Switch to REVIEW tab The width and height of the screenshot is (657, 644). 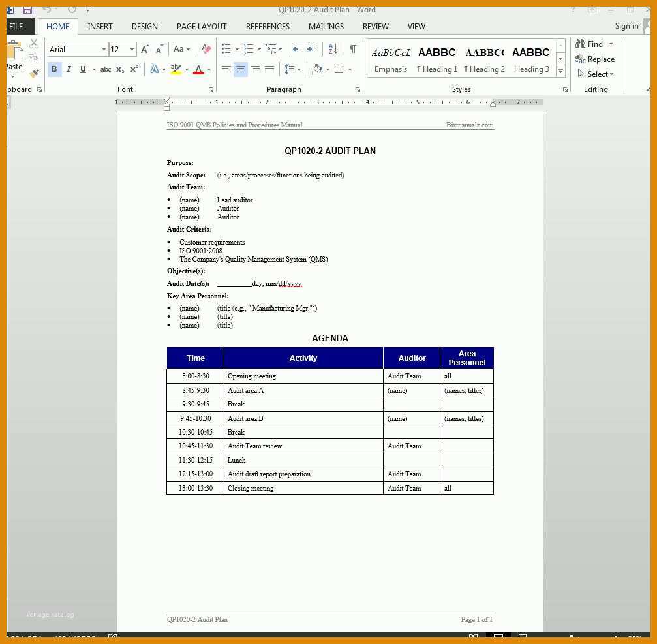[375, 26]
